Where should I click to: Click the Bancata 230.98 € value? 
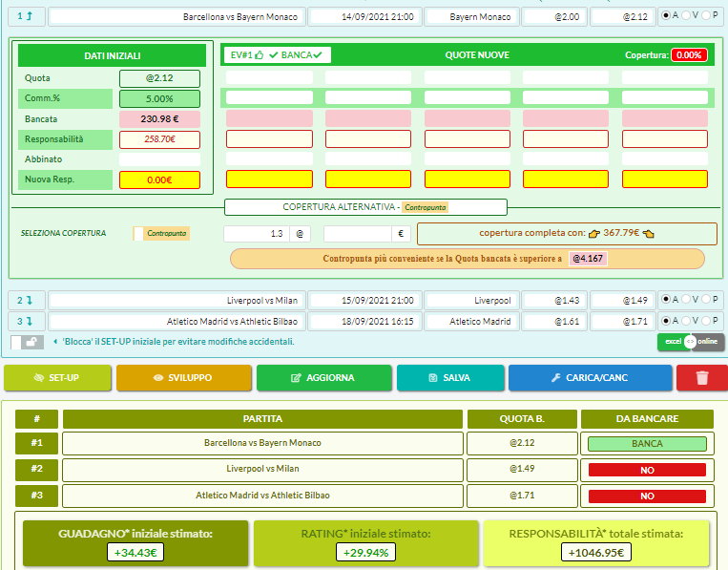159,119
